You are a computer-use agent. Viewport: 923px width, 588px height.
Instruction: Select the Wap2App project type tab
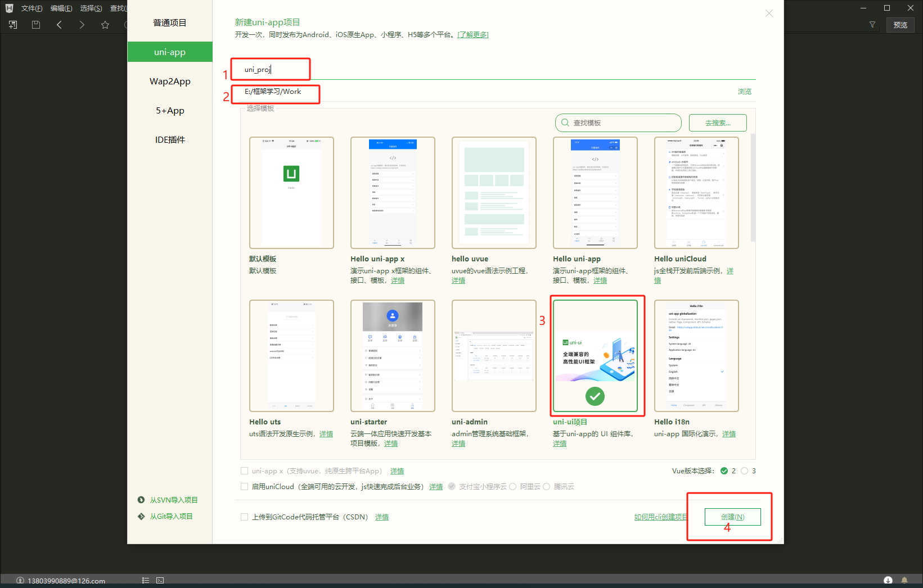pos(170,81)
